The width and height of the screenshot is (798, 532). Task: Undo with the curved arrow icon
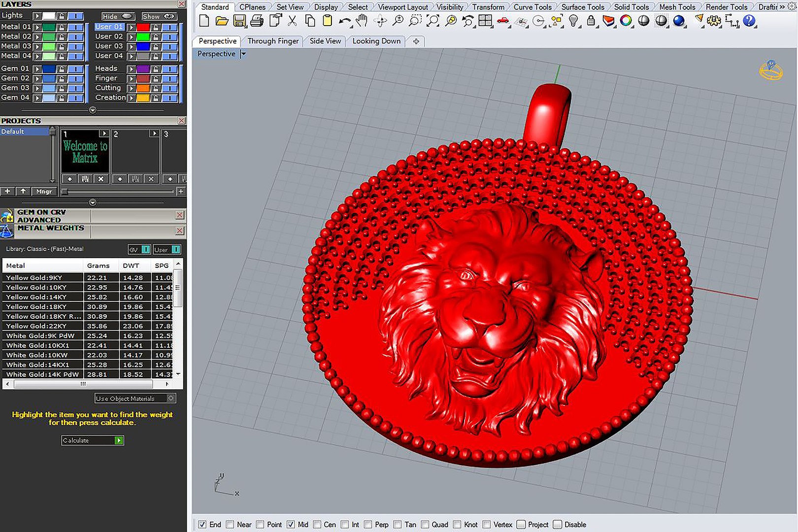pos(345,22)
